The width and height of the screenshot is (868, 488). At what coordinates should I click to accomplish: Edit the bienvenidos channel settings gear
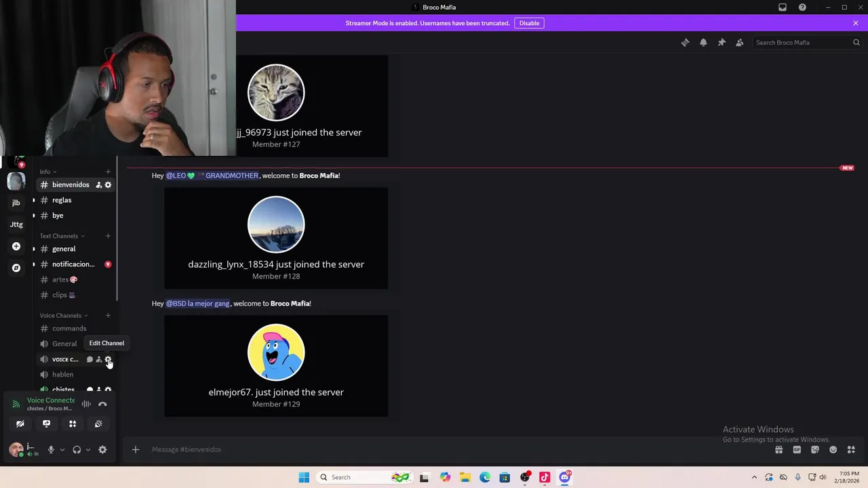tap(108, 185)
